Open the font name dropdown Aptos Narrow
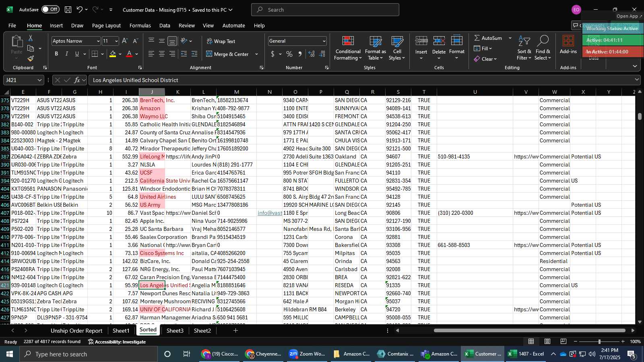 (x=98, y=41)
